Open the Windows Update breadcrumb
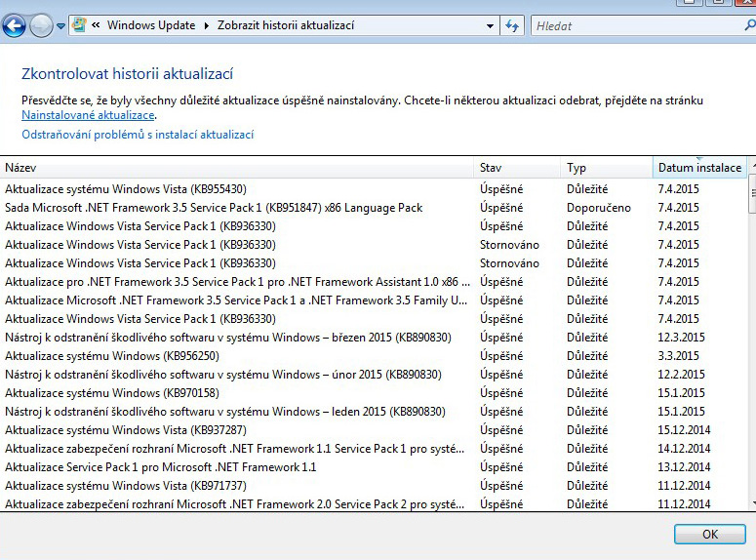The height and width of the screenshot is (560, 756). pos(151,25)
